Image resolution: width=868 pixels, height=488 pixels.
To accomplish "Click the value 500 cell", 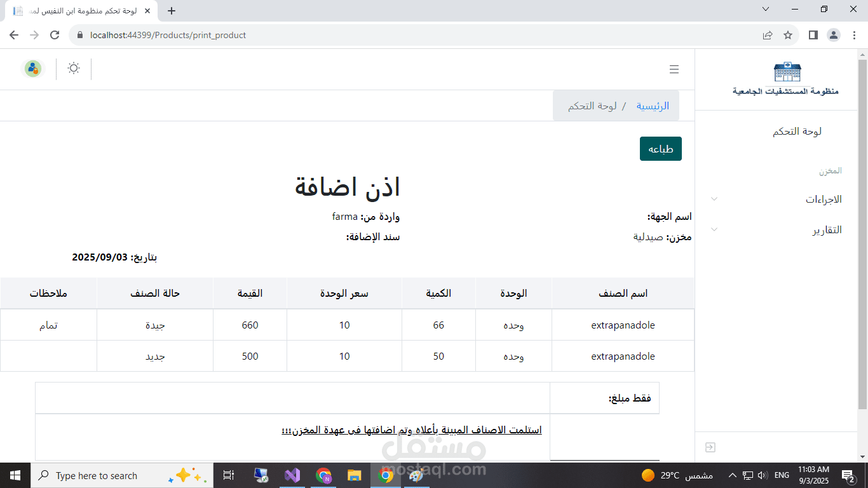I will (250, 356).
